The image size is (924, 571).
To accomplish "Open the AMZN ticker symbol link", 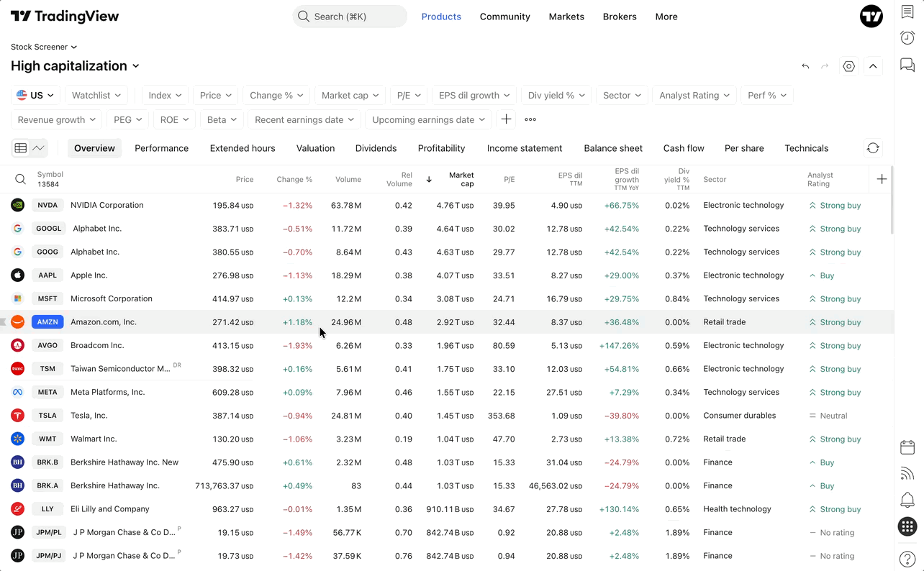I will tap(47, 322).
